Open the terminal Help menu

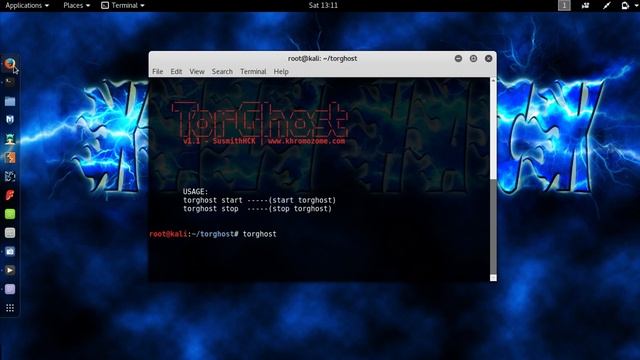[281, 71]
